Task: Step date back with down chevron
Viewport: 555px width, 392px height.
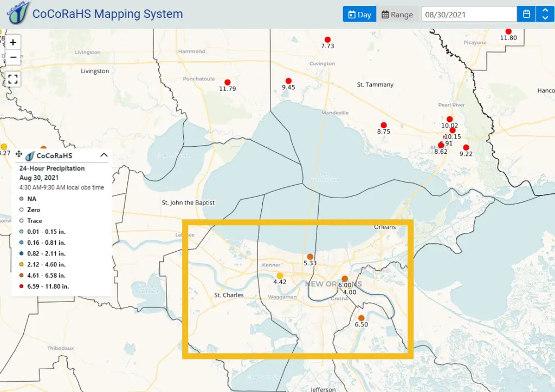Action: pos(545,18)
